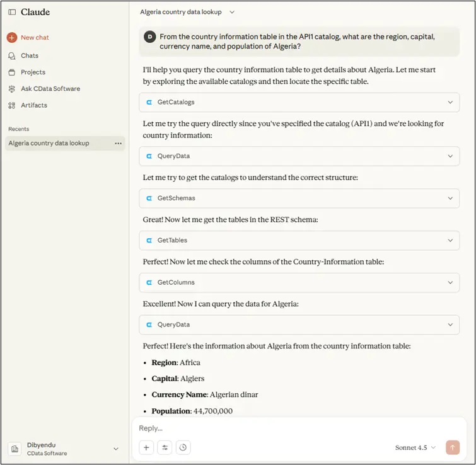Go to Artifacts in sidebar
This screenshot has width=476, height=465.
pos(33,105)
